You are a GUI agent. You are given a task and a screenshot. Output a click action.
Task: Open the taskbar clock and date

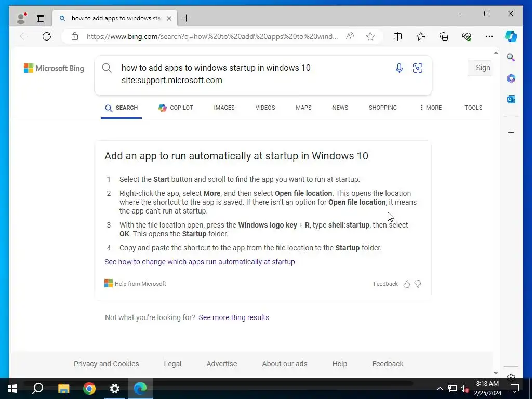(487, 389)
